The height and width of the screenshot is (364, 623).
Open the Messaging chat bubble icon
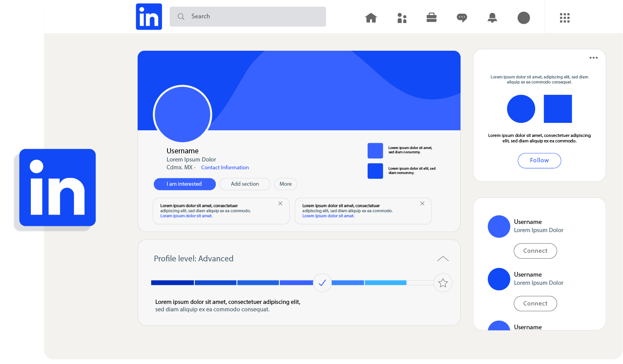462,18
